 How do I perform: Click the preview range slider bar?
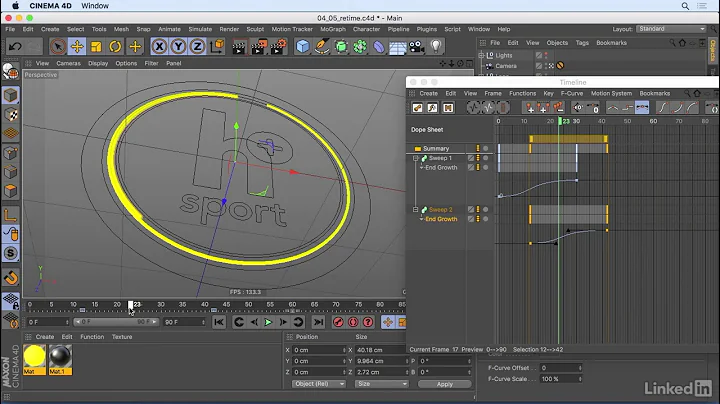click(x=116, y=322)
